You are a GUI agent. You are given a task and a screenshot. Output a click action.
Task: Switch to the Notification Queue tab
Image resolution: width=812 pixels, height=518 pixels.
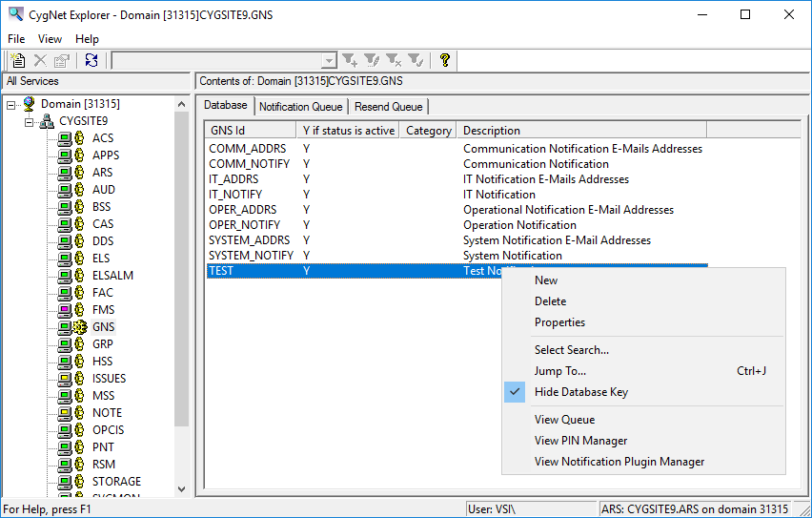tap(300, 107)
